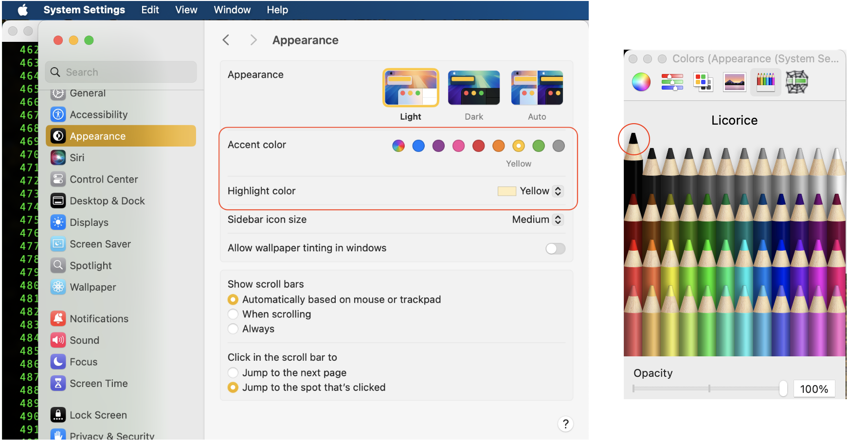Viewport: 868px width, 443px height.
Task: Open the last picker tab in Colors toolbar
Action: pos(797,82)
